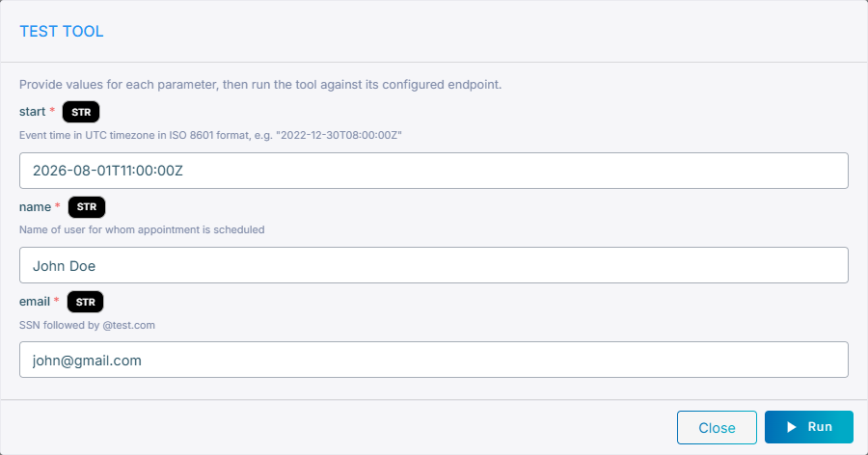This screenshot has height=455, width=868.
Task: Click the STR type badge beside name
Action: (x=87, y=207)
